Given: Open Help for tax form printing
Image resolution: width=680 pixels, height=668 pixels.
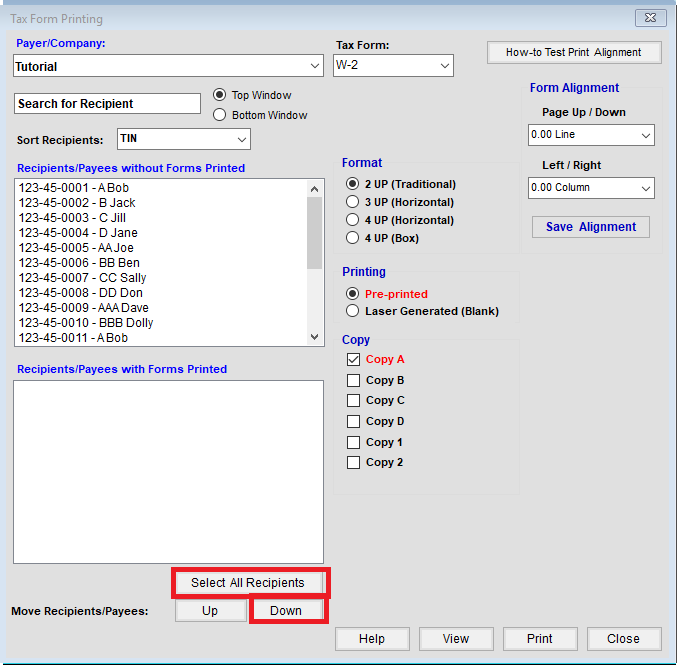Looking at the screenshot, I should click(x=372, y=639).
